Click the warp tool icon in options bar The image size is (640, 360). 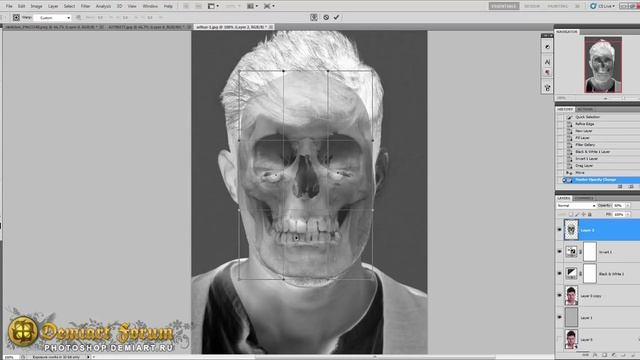(x=16, y=17)
